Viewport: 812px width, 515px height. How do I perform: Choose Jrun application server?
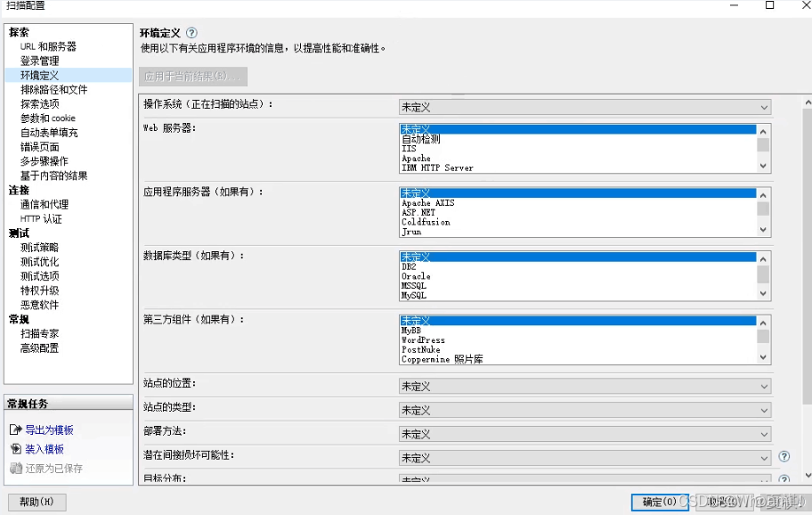pos(411,232)
